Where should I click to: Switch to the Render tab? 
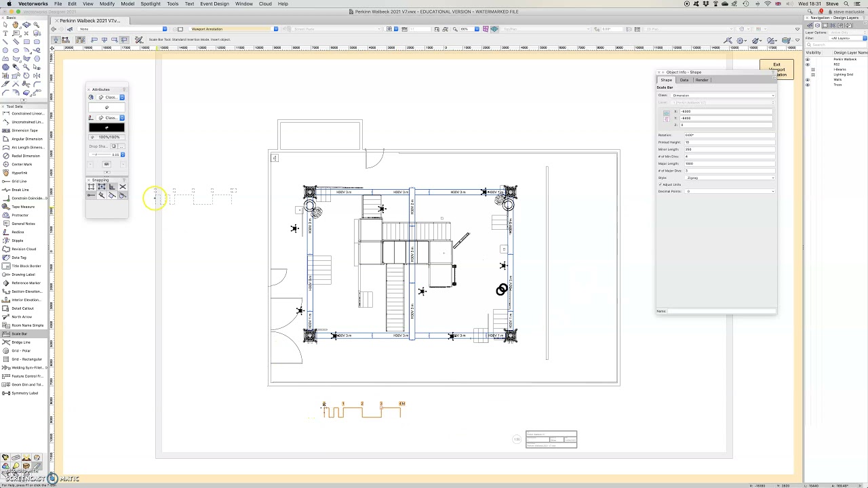(x=702, y=80)
